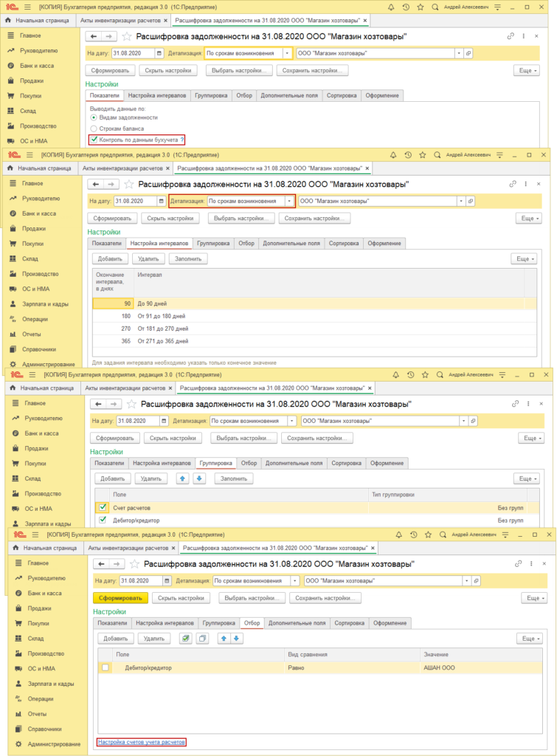
Task: Switch to Оформление tab in the bottommost window
Action: click(389, 623)
